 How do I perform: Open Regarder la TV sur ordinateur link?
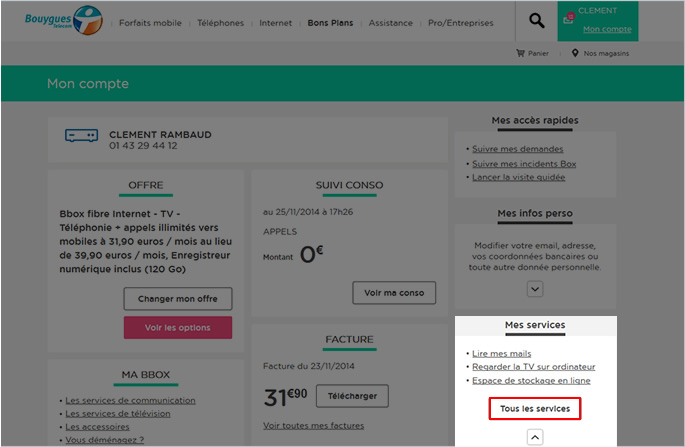tap(533, 367)
